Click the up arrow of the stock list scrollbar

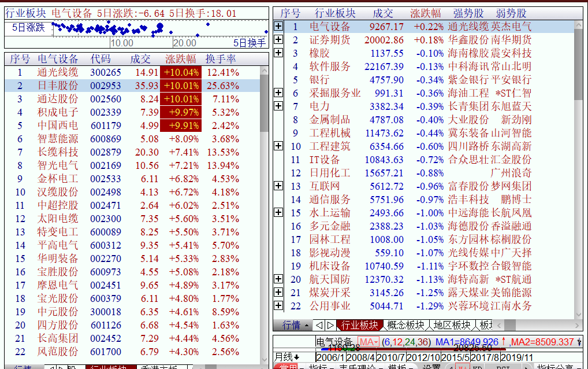click(265, 71)
